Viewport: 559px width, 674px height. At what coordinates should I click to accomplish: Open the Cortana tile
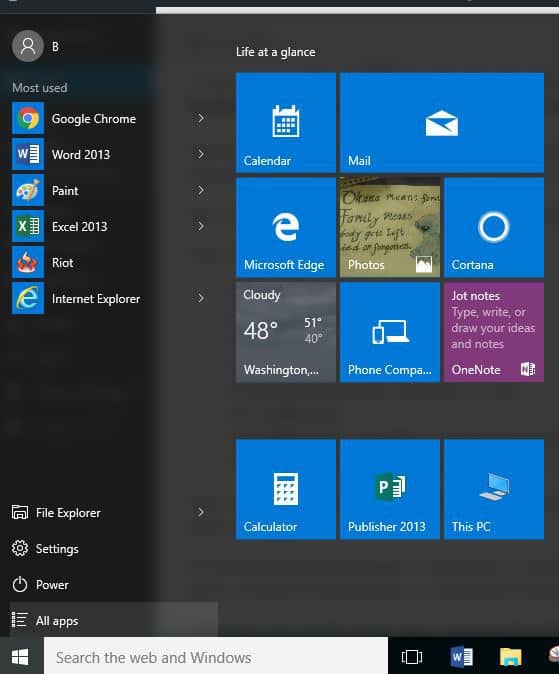(494, 227)
